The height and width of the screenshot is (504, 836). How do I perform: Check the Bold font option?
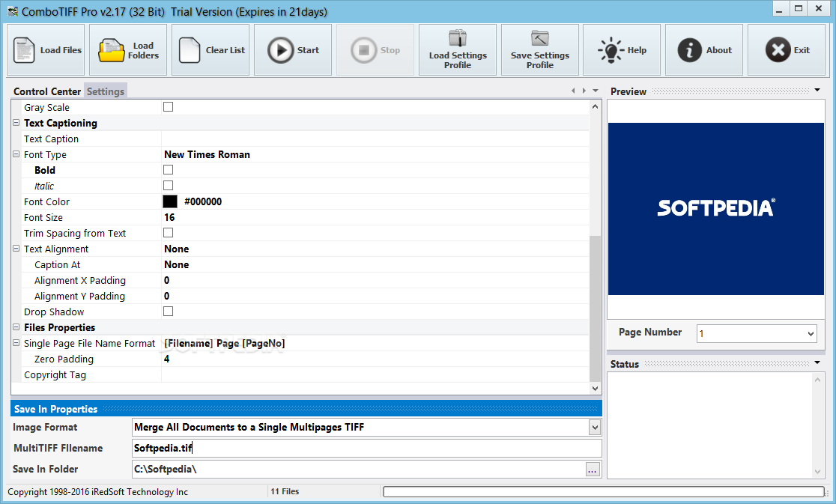click(x=168, y=169)
